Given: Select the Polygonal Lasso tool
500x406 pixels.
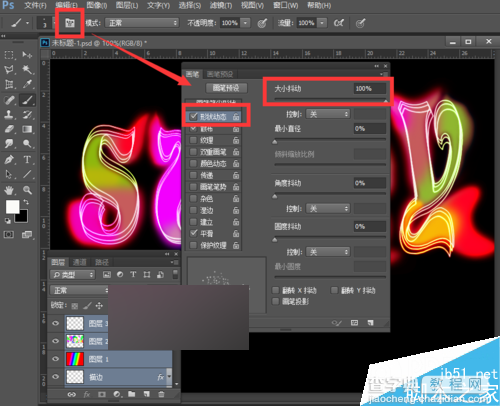Looking at the screenshot, I should (x=9, y=69).
